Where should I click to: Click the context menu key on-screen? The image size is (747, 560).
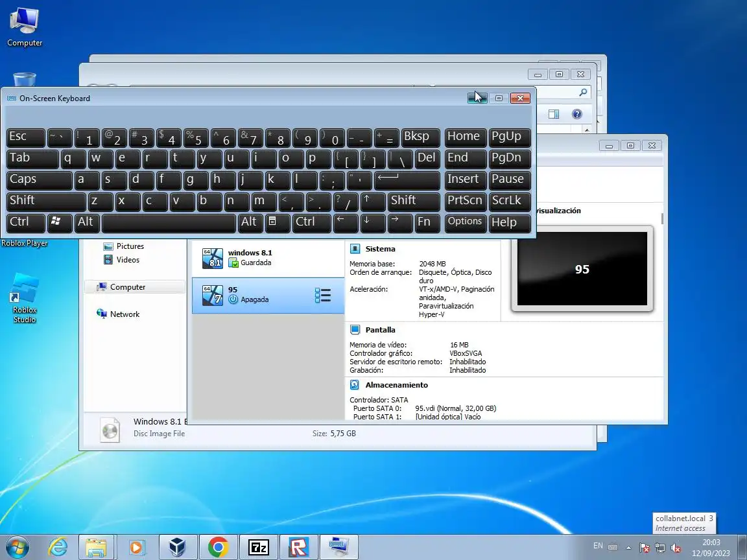click(x=278, y=222)
